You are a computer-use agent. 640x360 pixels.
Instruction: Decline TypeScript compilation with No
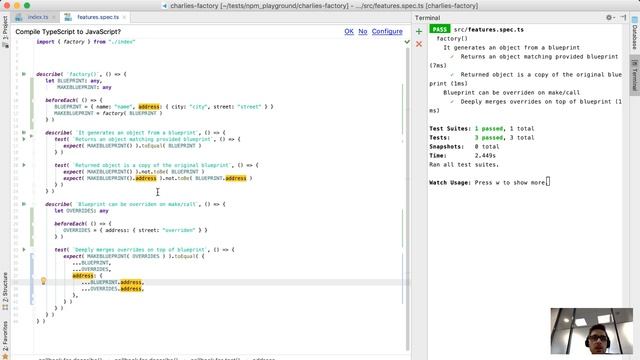(363, 31)
